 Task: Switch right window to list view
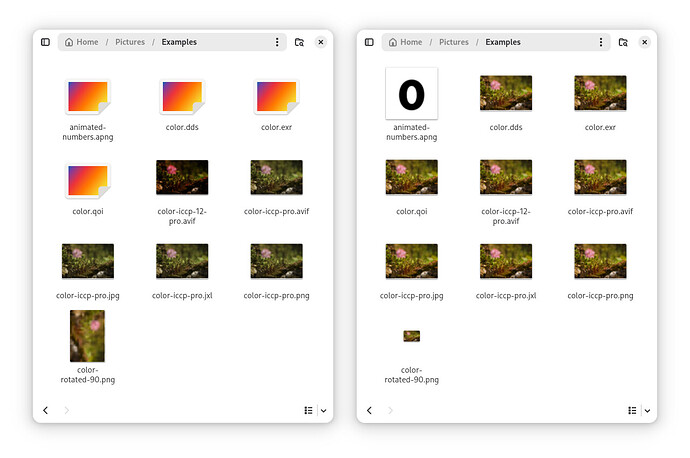point(632,410)
